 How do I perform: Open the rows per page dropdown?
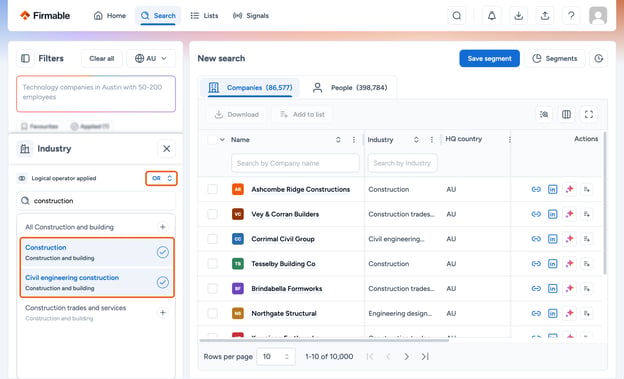[x=276, y=357]
